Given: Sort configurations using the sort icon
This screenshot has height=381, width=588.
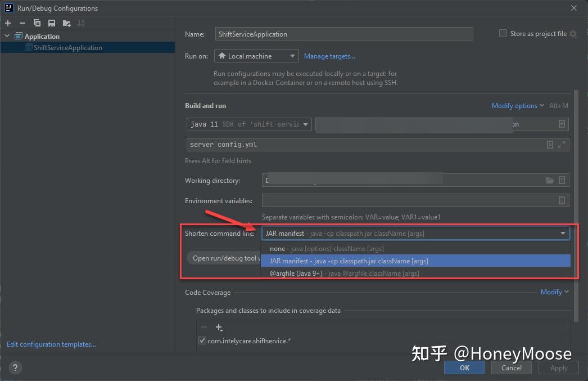Looking at the screenshot, I should [x=81, y=23].
